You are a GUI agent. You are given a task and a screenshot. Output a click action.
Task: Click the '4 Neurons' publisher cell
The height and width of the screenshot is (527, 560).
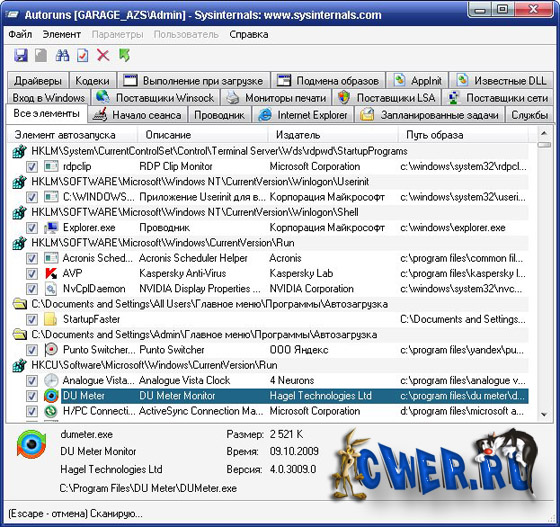(292, 380)
